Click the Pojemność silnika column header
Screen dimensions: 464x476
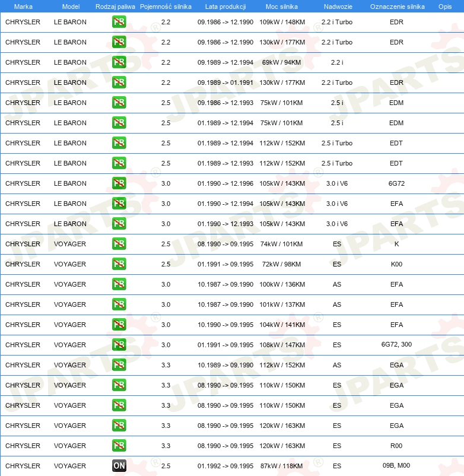[x=166, y=7]
